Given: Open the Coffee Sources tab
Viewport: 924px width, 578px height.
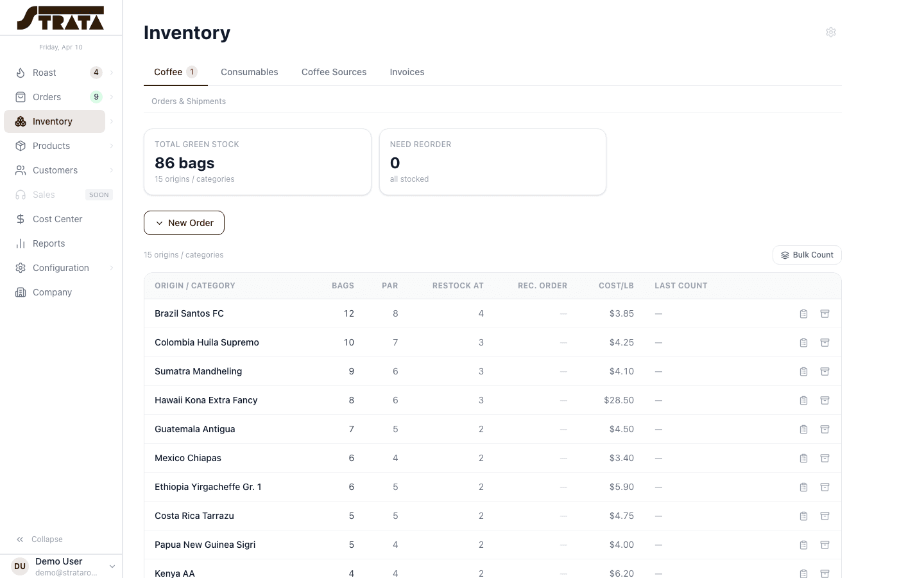Looking at the screenshot, I should click(334, 72).
